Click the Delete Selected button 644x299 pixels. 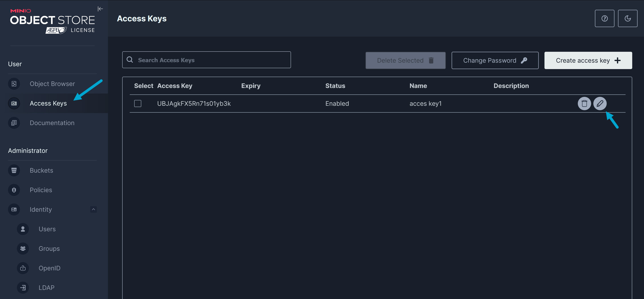pos(405,60)
